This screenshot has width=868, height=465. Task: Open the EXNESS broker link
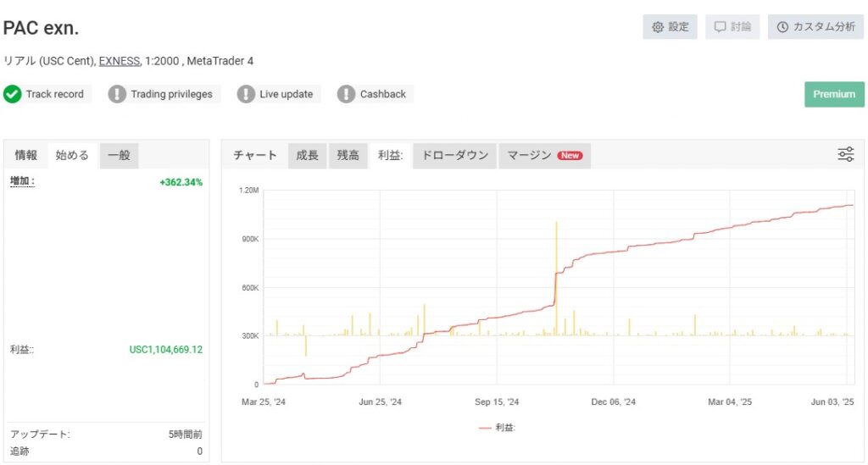tap(119, 61)
